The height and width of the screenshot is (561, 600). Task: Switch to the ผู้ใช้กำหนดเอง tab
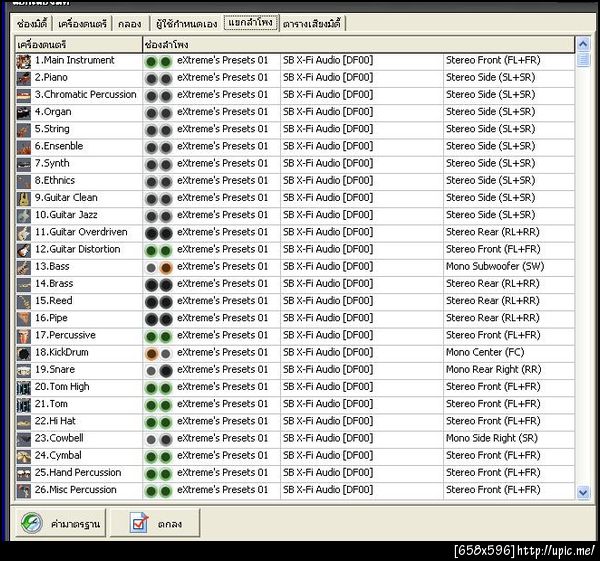(186, 24)
